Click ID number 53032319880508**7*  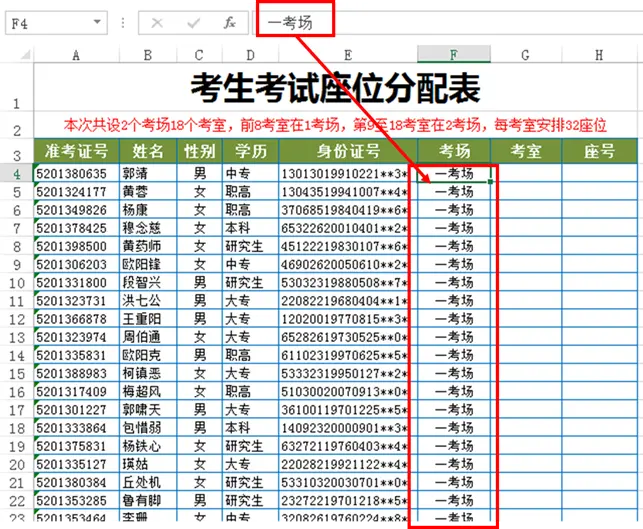pos(348,283)
